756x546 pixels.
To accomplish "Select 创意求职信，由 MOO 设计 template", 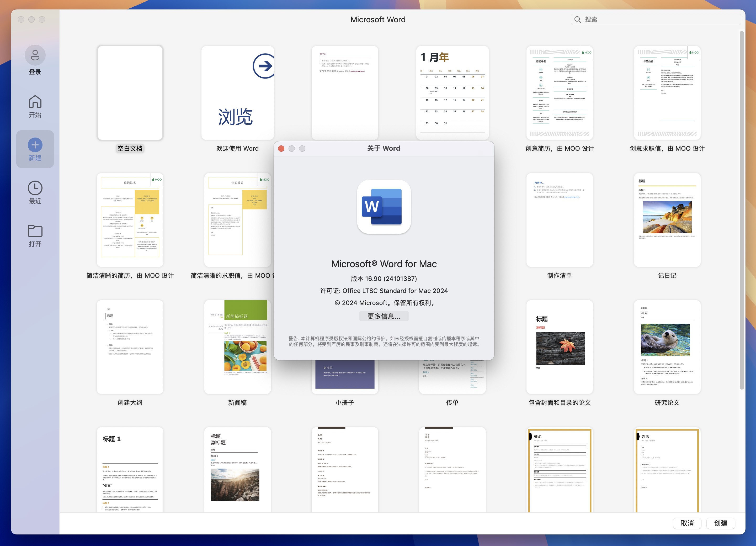I will pyautogui.click(x=667, y=93).
